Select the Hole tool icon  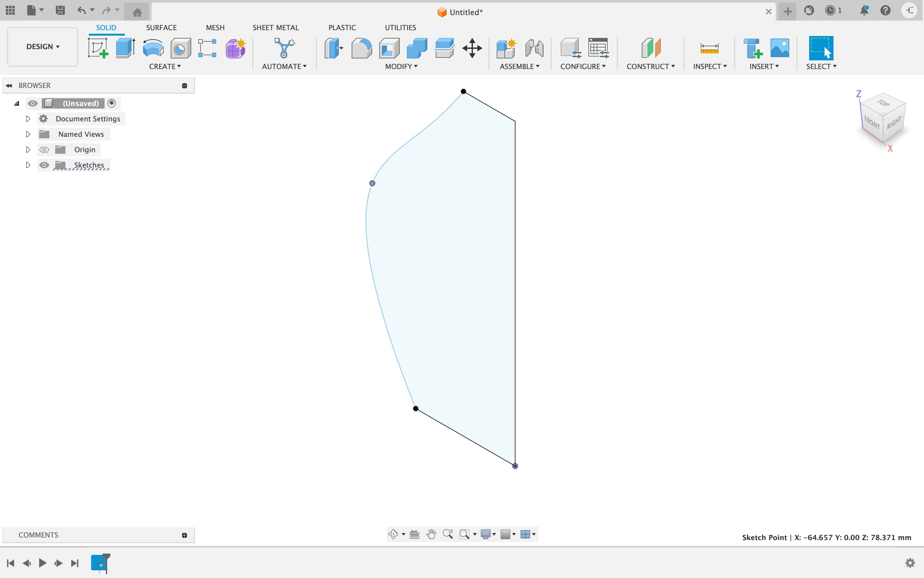pos(181,48)
